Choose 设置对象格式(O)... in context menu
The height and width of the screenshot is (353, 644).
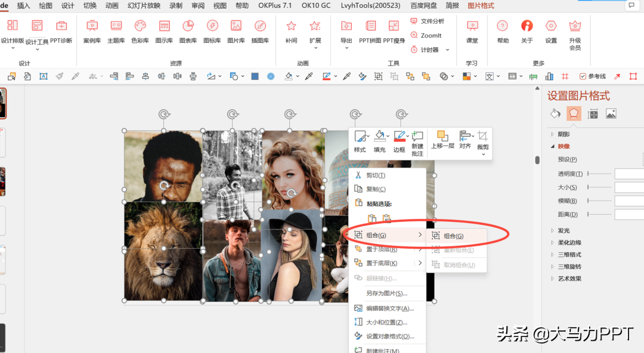(x=387, y=336)
